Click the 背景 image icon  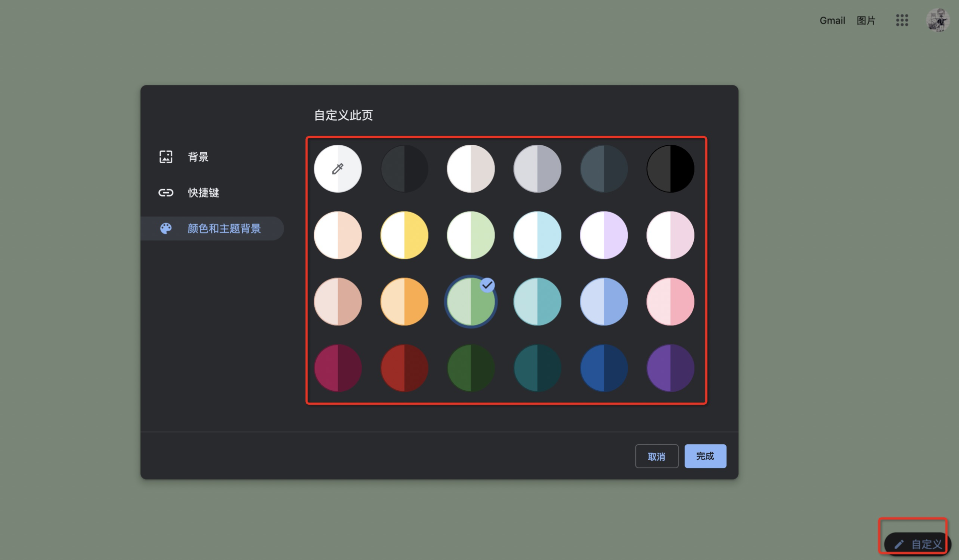coord(166,157)
